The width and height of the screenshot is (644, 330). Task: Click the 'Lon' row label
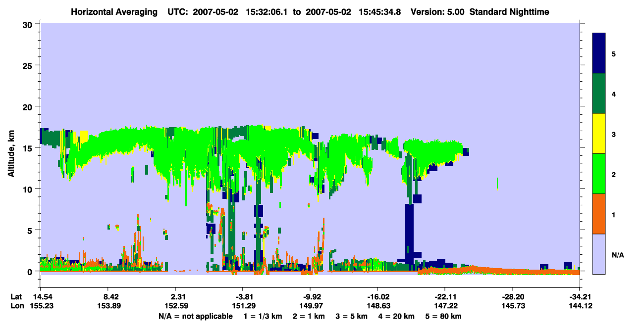coord(16,306)
